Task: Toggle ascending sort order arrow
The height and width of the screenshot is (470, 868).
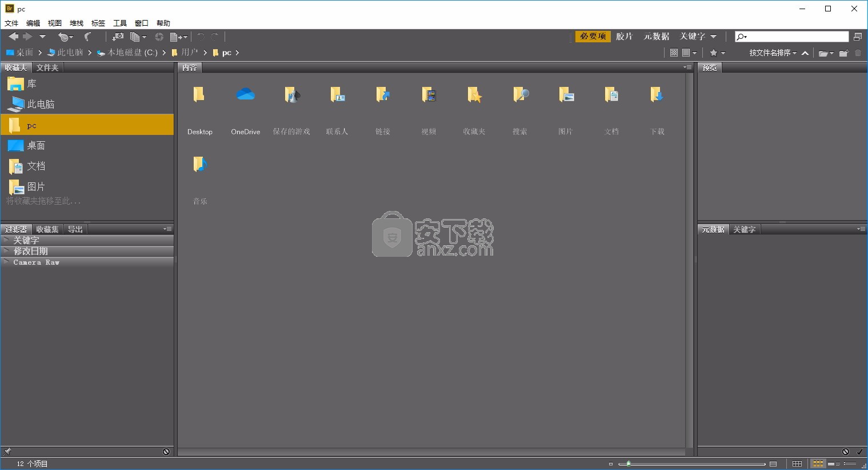Action: point(805,53)
